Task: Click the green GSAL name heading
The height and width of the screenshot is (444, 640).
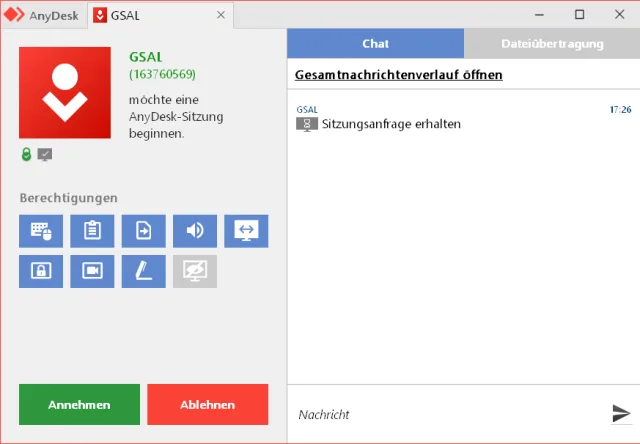Action: tap(146, 57)
